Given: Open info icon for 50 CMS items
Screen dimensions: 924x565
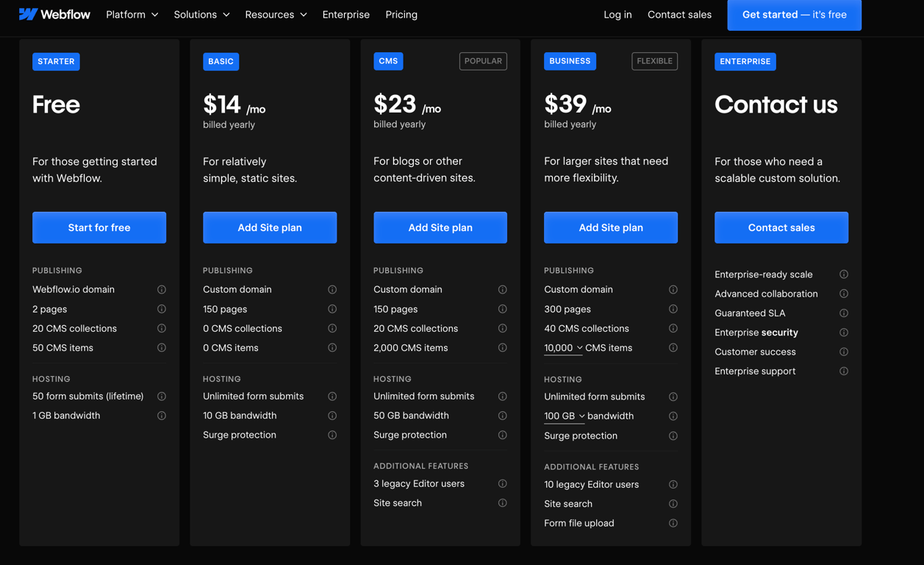Looking at the screenshot, I should coord(162,348).
